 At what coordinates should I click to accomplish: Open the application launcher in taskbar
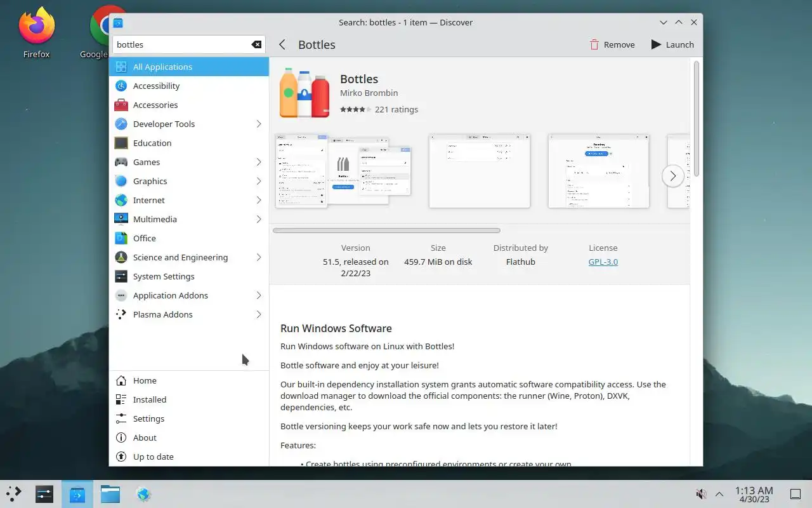(13, 494)
